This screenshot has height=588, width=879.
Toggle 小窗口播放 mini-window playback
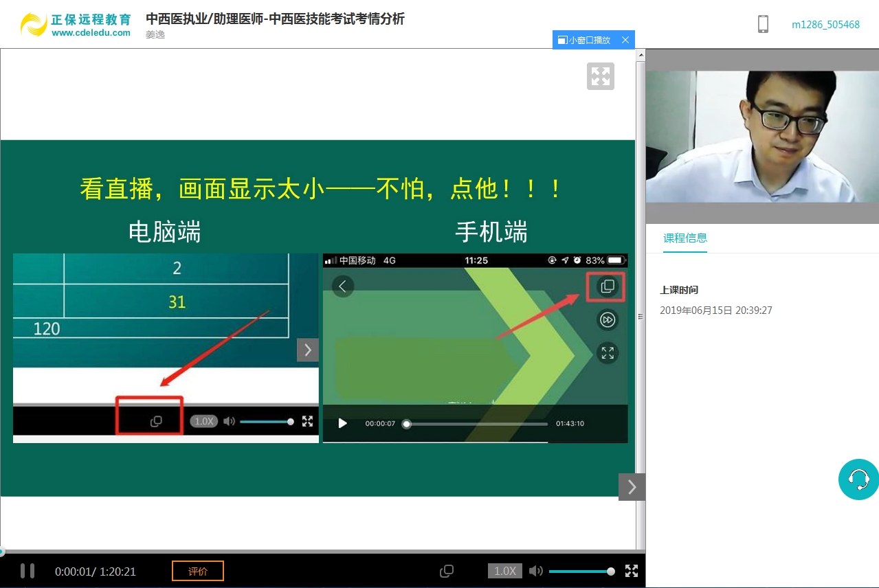tap(585, 40)
